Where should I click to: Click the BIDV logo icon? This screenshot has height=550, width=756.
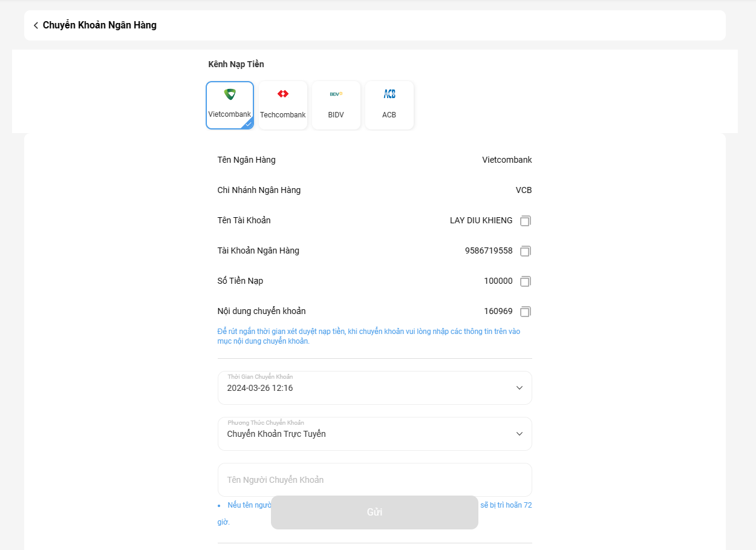336,94
